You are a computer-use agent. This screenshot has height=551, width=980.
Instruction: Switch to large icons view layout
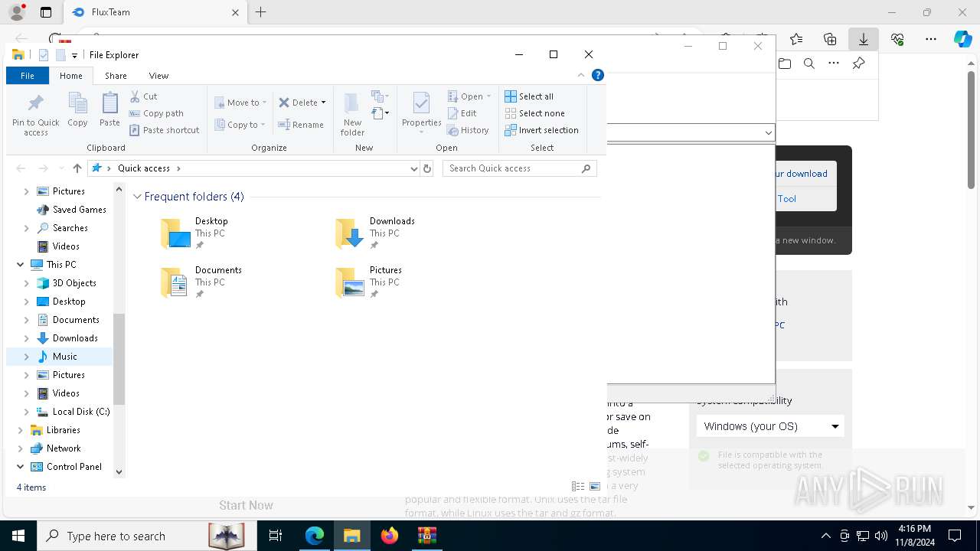click(595, 487)
